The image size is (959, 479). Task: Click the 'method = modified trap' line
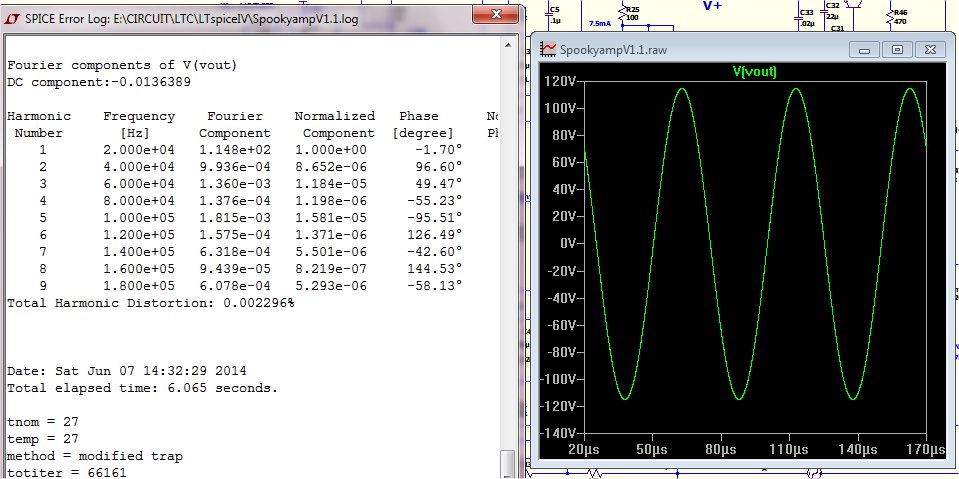tap(95, 456)
